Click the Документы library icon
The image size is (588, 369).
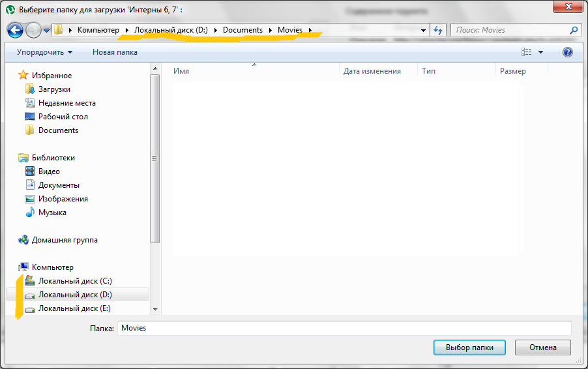30,184
